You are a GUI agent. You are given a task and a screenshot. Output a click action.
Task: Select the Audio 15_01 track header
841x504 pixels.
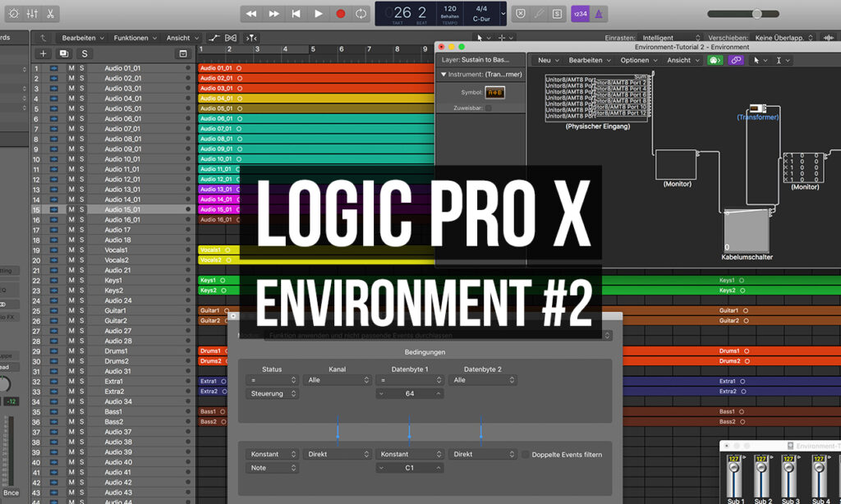(113, 209)
